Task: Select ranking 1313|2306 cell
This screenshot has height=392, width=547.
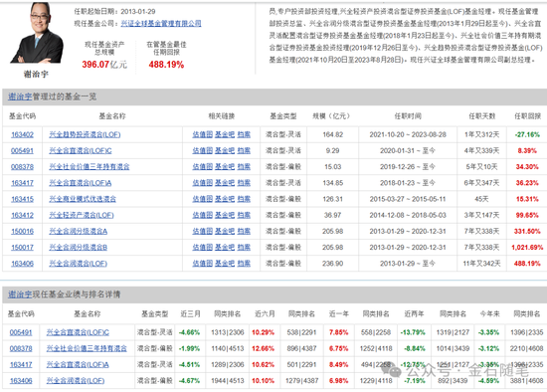Action: (x=228, y=332)
